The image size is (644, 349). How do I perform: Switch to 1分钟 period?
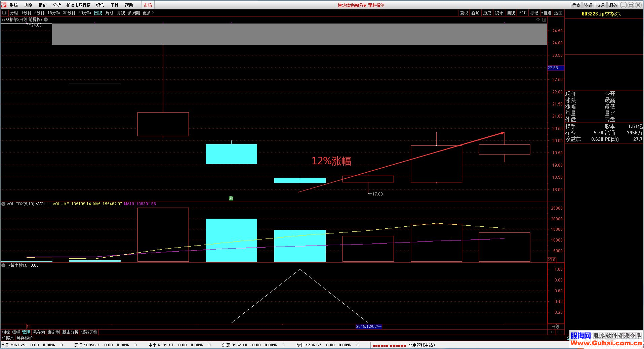tap(26, 13)
